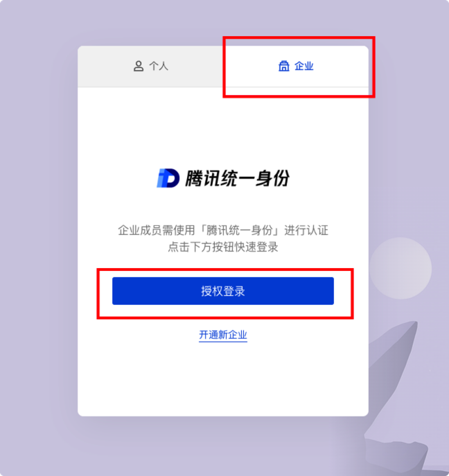Image resolution: width=449 pixels, height=476 pixels.
Task: Select the 企业 login tab
Action: (296, 67)
